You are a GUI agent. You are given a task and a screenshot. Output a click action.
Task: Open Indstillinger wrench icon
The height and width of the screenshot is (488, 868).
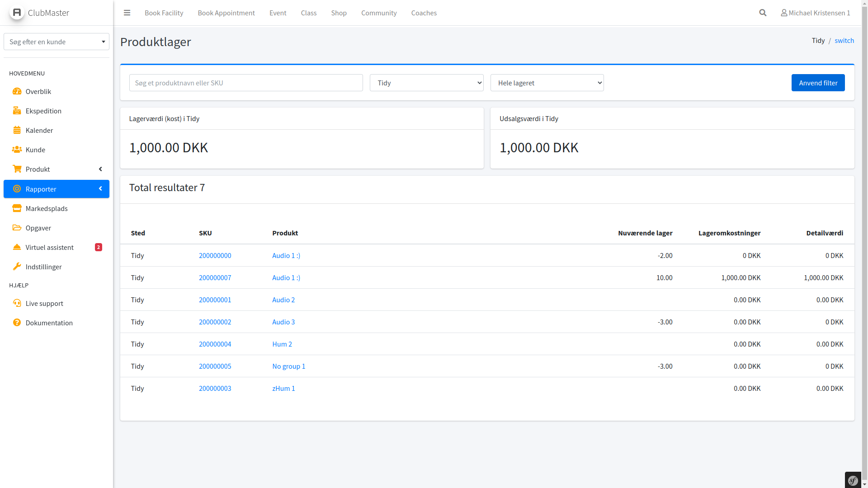[x=17, y=267]
